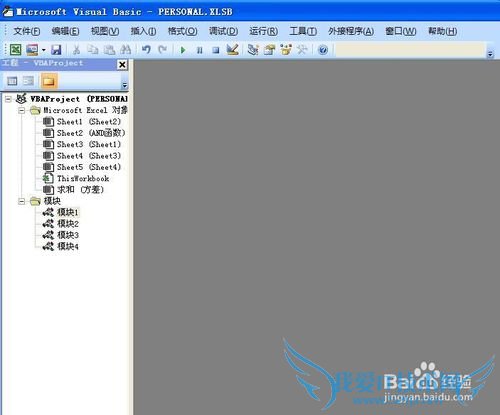Select ThisWorkbook in project tree
500x415 pixels.
pos(83,178)
